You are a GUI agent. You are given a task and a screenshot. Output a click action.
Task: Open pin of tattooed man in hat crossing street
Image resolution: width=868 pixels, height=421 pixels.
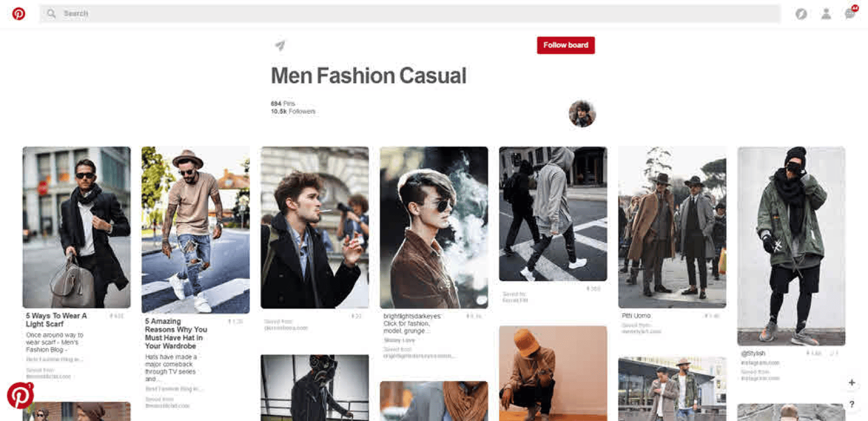(195, 230)
